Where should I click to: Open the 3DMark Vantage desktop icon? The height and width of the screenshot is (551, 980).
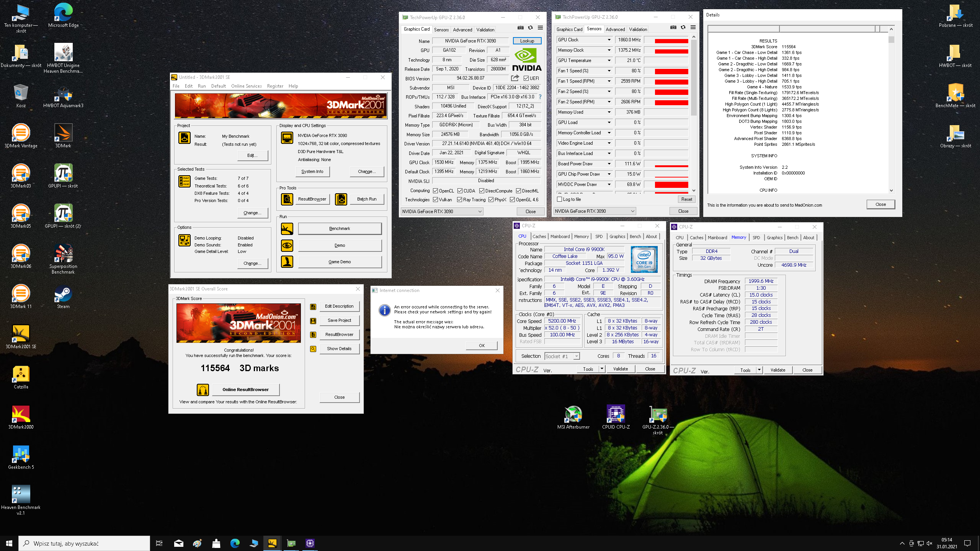coord(21,136)
